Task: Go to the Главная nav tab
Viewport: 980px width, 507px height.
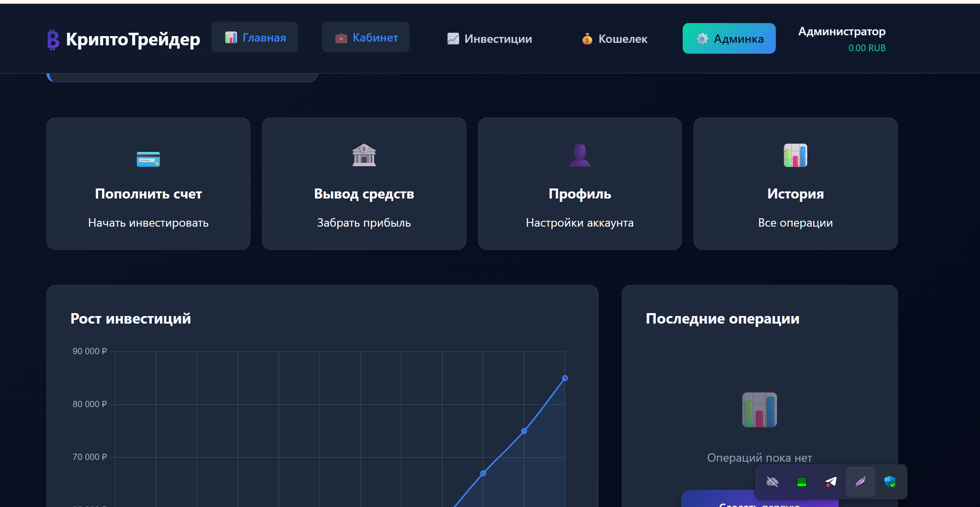Action: click(x=255, y=37)
